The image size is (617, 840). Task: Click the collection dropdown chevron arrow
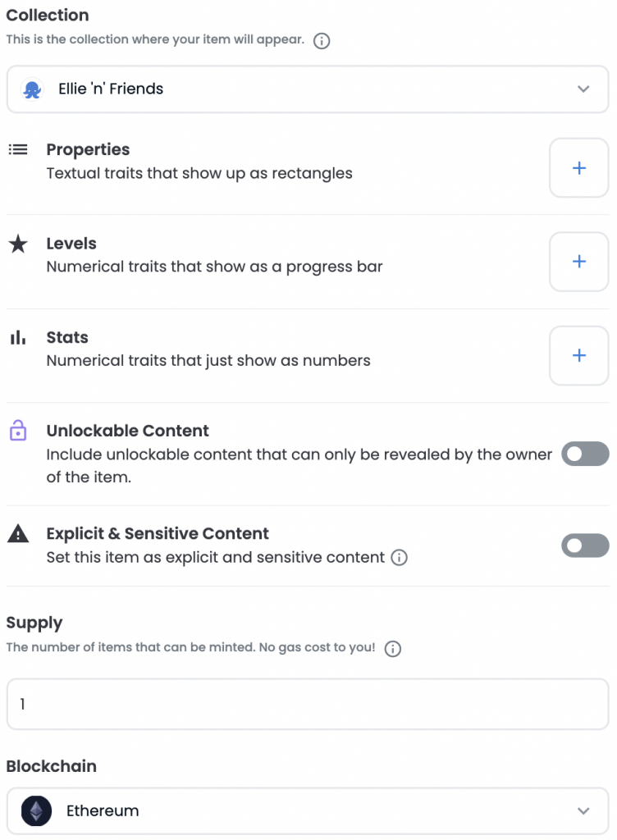coord(583,89)
